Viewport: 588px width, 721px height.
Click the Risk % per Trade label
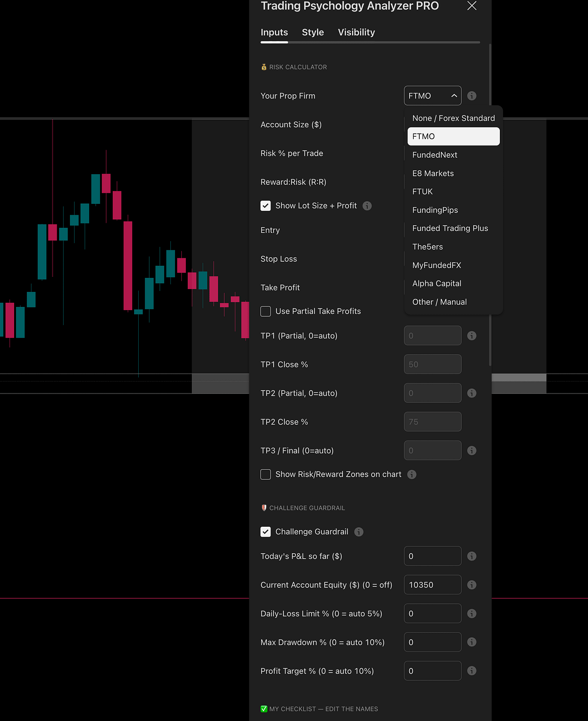tap(292, 153)
